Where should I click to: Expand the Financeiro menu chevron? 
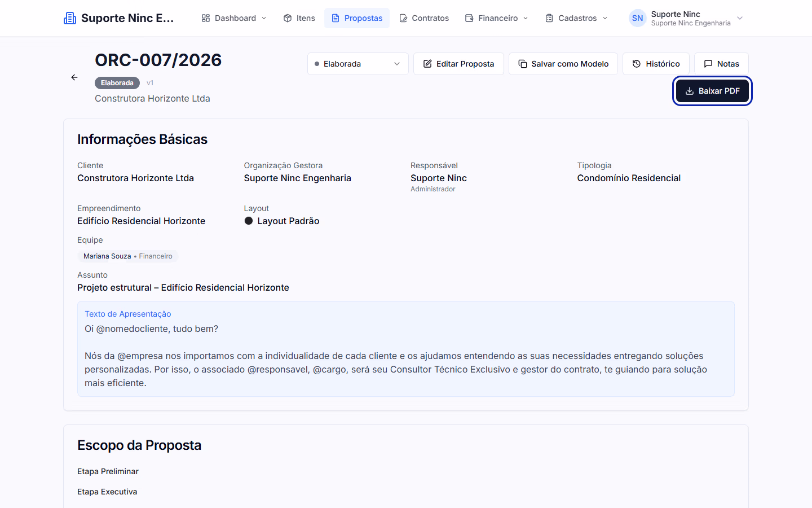point(526,18)
